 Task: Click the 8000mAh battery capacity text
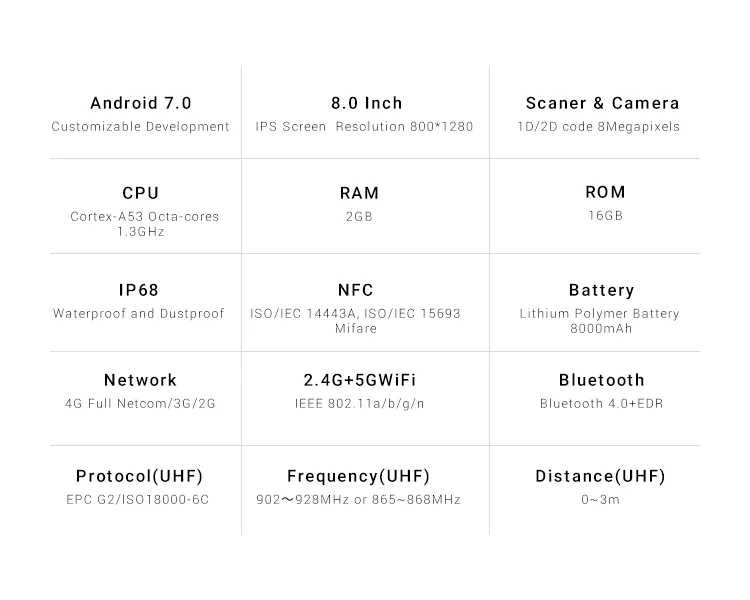[601, 328]
